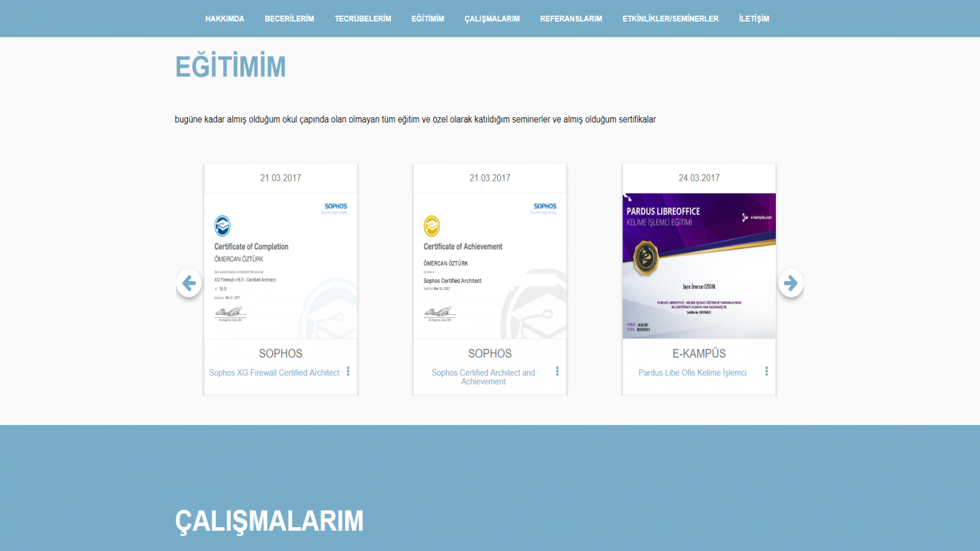Open TECRÜBELERİM in navigation bar

[x=363, y=19]
